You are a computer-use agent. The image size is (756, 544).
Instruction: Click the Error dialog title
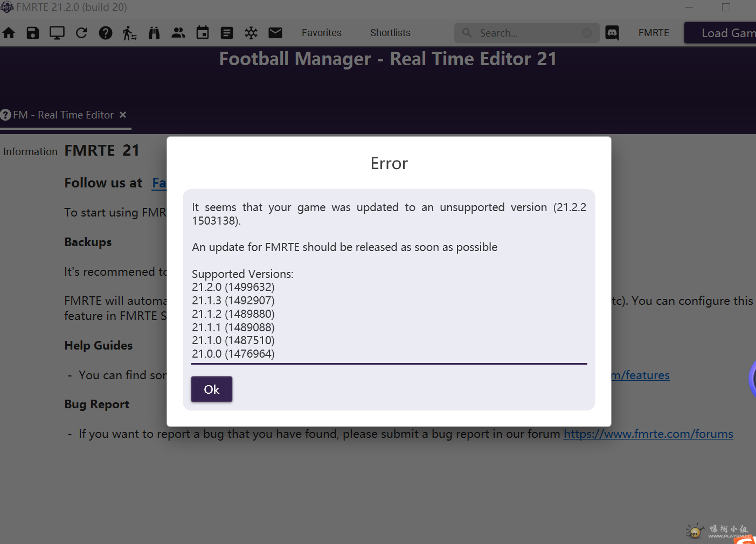389,163
